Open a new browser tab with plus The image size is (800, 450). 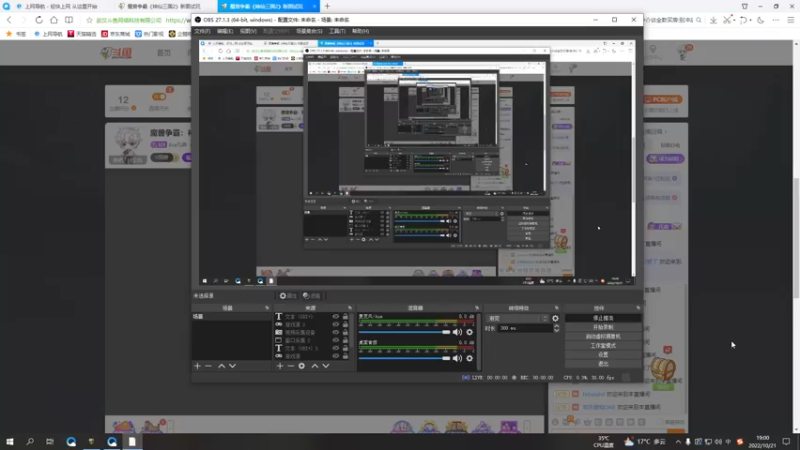(327, 6)
